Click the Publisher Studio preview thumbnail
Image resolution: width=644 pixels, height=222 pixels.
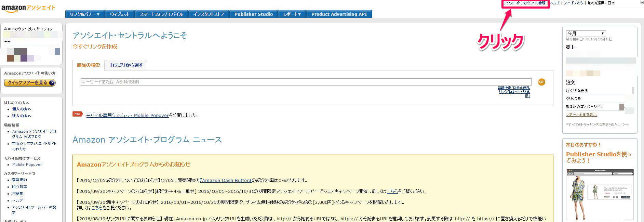600,194
